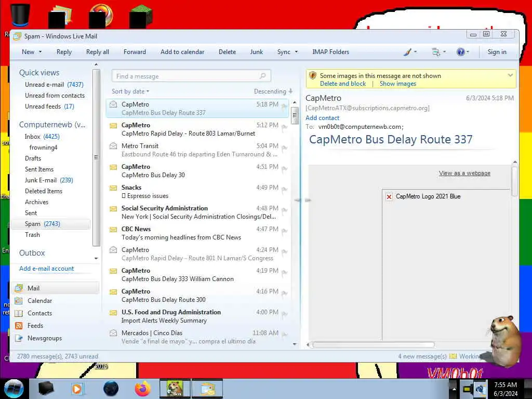Click the hamster Box taskbar icon
The width and height of the screenshot is (532, 399).
click(175, 389)
